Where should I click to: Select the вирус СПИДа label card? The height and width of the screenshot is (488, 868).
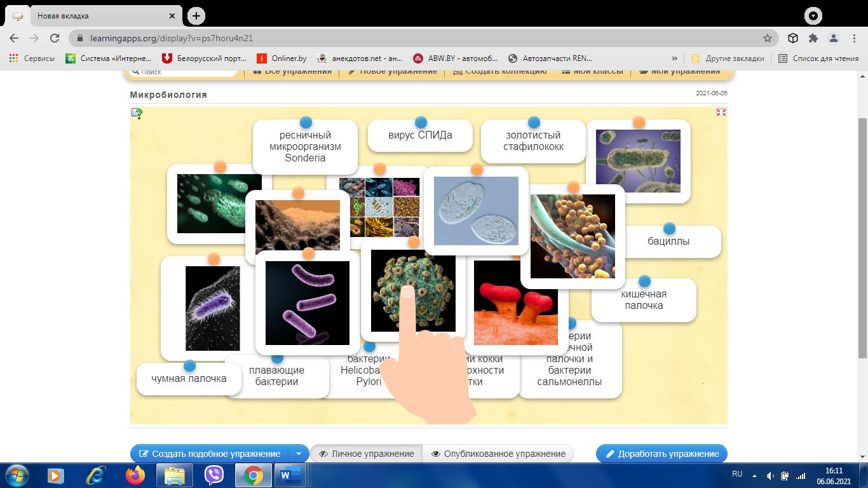point(420,135)
